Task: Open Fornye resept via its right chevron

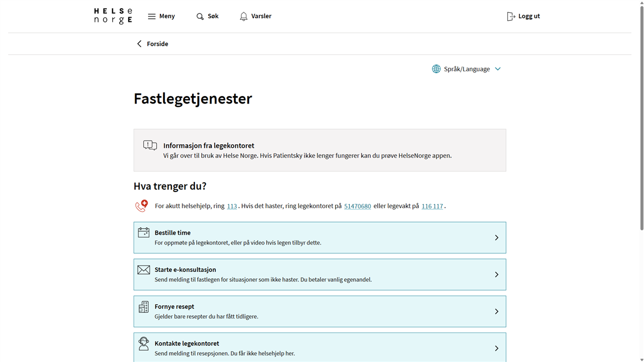Action: pos(496,312)
